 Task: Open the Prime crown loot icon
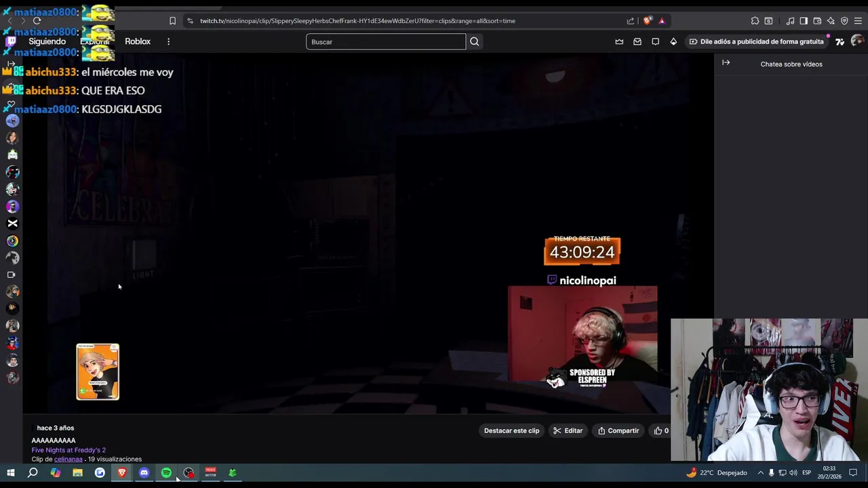619,41
